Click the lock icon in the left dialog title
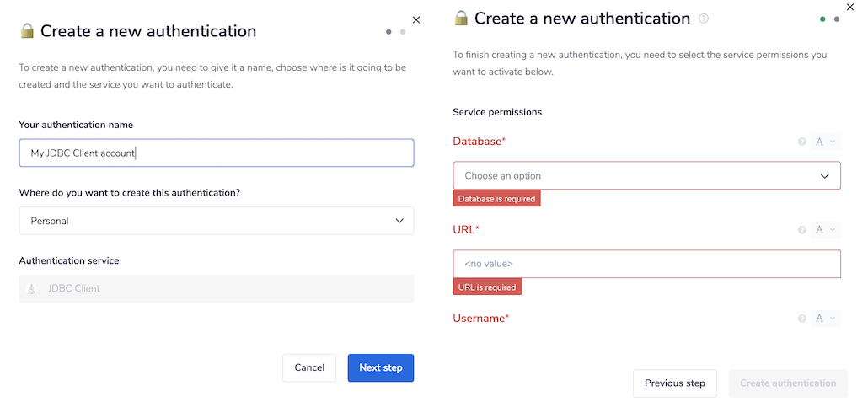Screen dimensions: 868x402 coord(27,31)
